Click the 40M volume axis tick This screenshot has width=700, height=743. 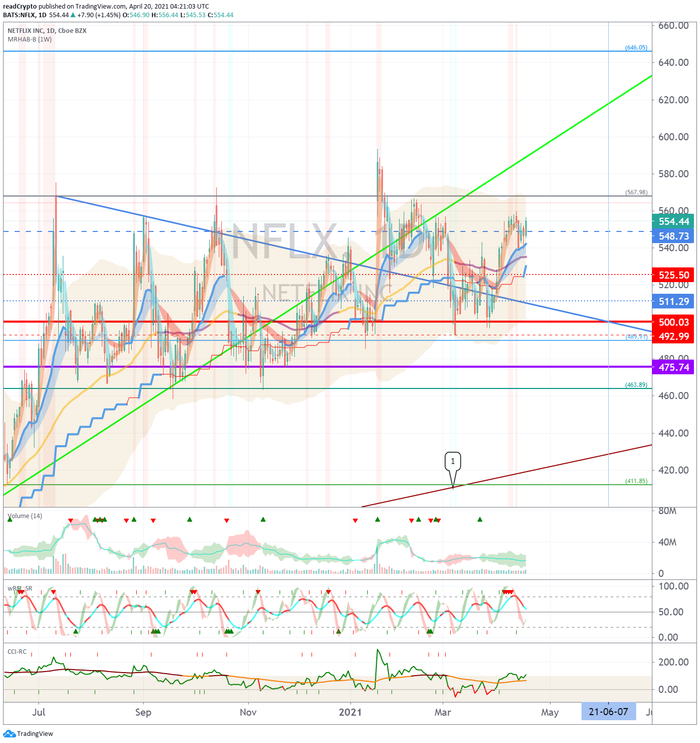pos(668,542)
